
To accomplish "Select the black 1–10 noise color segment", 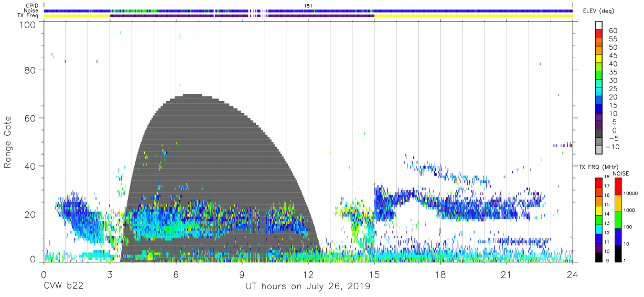I will click(618, 253).
